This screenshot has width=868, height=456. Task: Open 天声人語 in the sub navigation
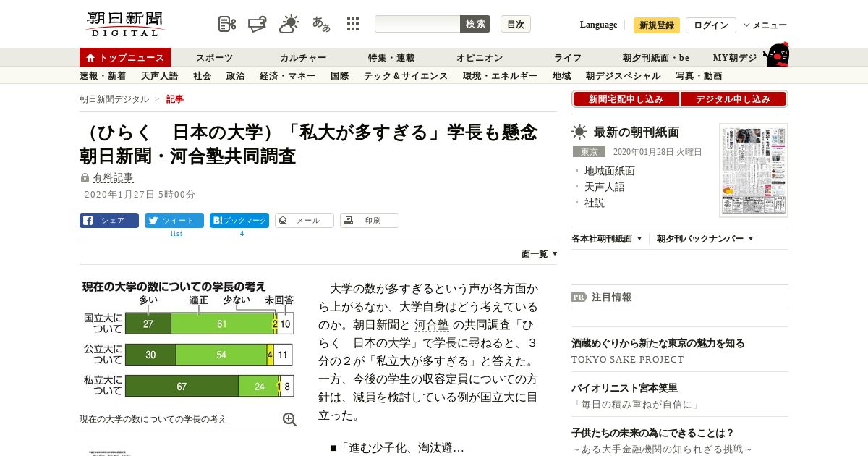coord(159,76)
